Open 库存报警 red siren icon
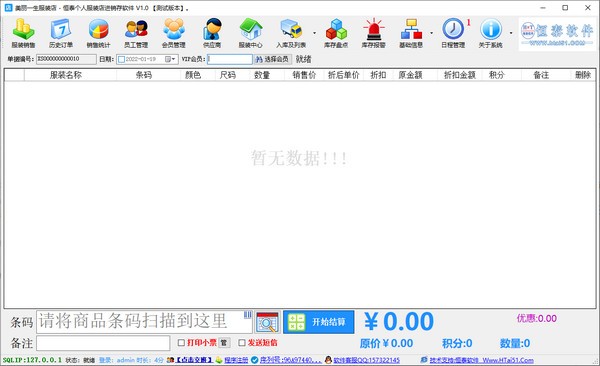600x366 pixels. click(373, 33)
